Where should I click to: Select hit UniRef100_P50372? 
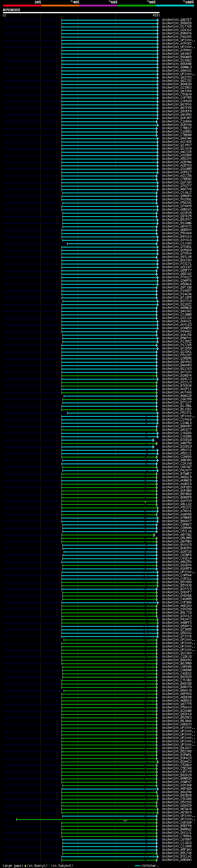(x=176, y=507)
